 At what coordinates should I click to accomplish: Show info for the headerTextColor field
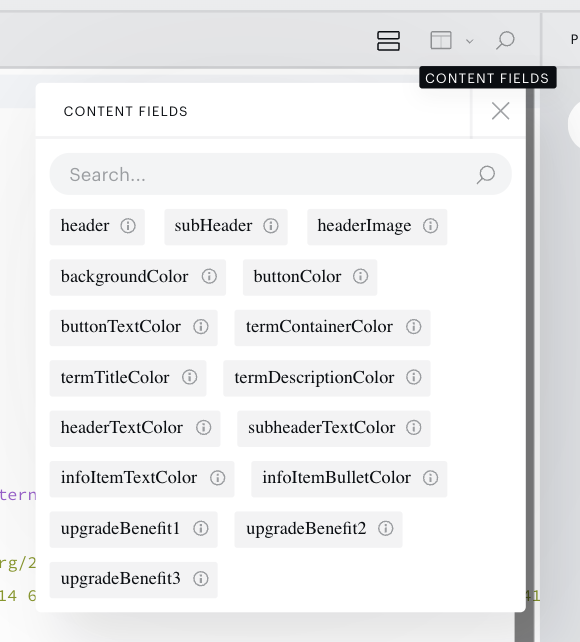coord(203,428)
